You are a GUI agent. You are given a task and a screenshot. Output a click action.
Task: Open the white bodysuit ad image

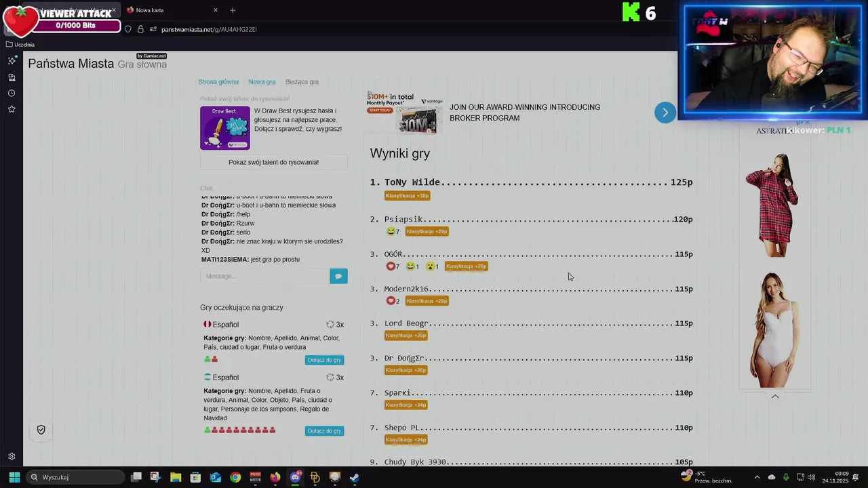pos(774,330)
